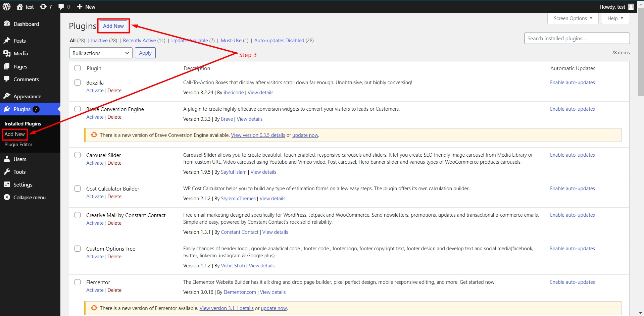Click the plus New icon in admin bar

click(80, 7)
